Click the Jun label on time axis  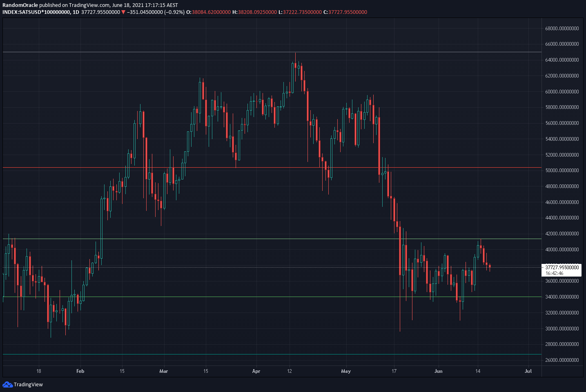[x=438, y=371]
